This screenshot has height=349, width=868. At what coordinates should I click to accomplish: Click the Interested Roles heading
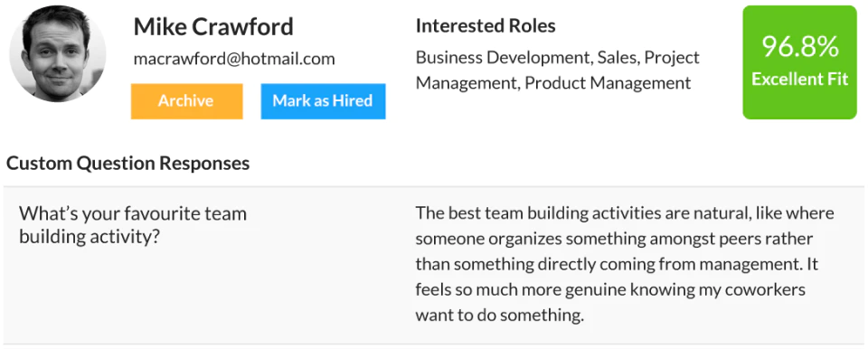[x=486, y=25]
